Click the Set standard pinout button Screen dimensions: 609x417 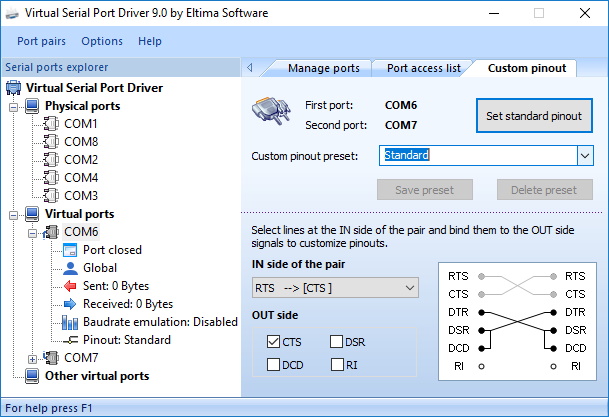point(534,116)
